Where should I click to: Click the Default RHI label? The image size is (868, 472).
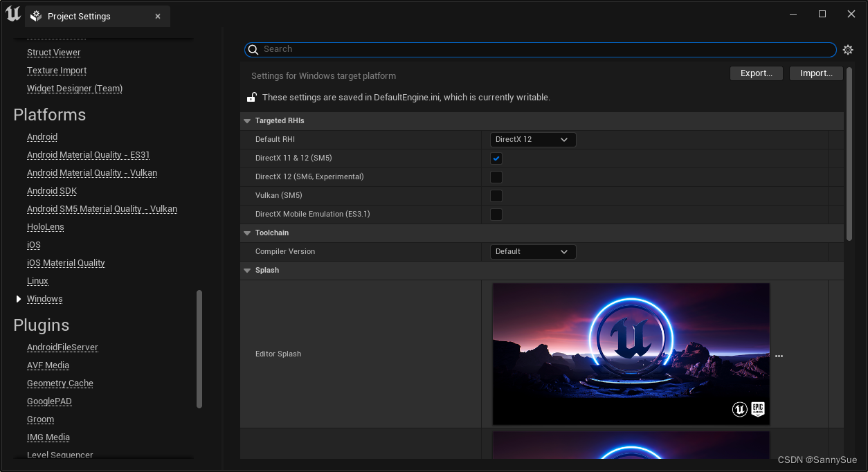point(275,140)
